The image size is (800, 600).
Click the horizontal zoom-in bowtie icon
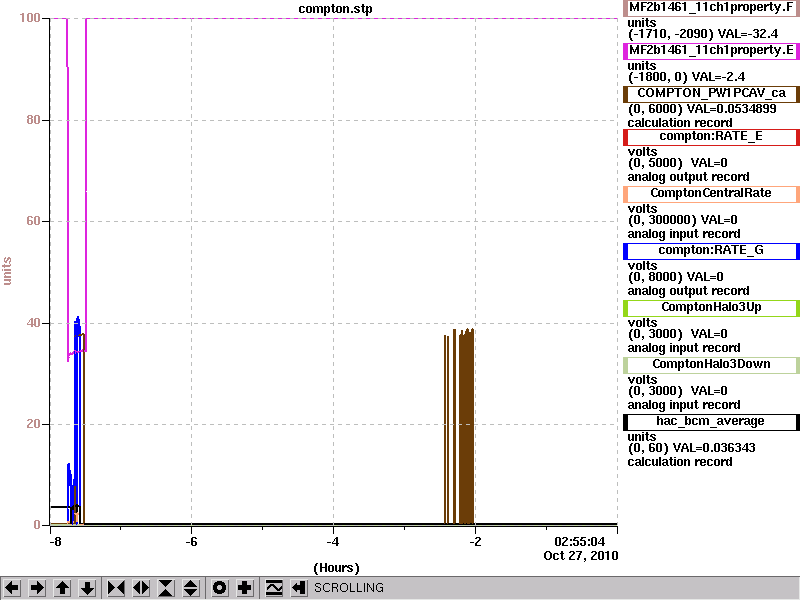click(x=116, y=588)
